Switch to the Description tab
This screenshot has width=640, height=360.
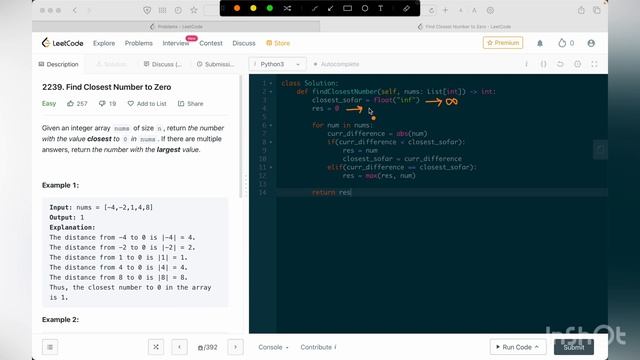click(58, 64)
